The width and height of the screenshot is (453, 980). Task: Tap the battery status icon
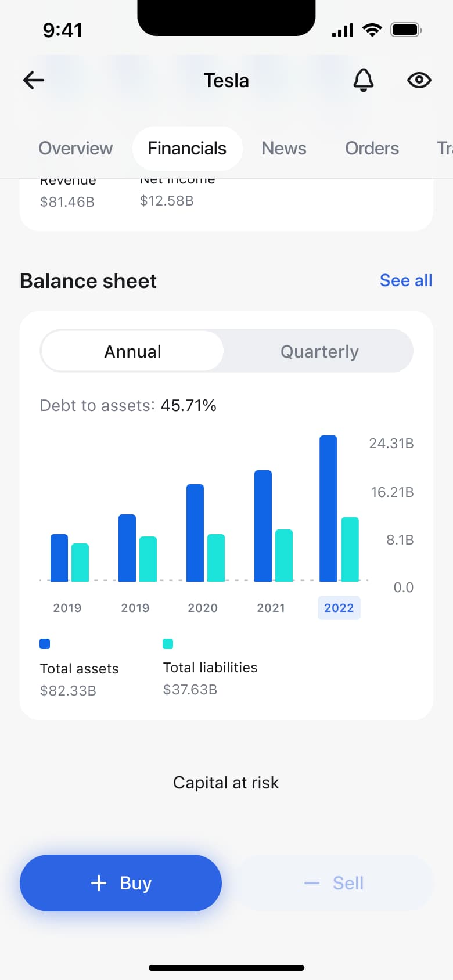click(x=406, y=30)
